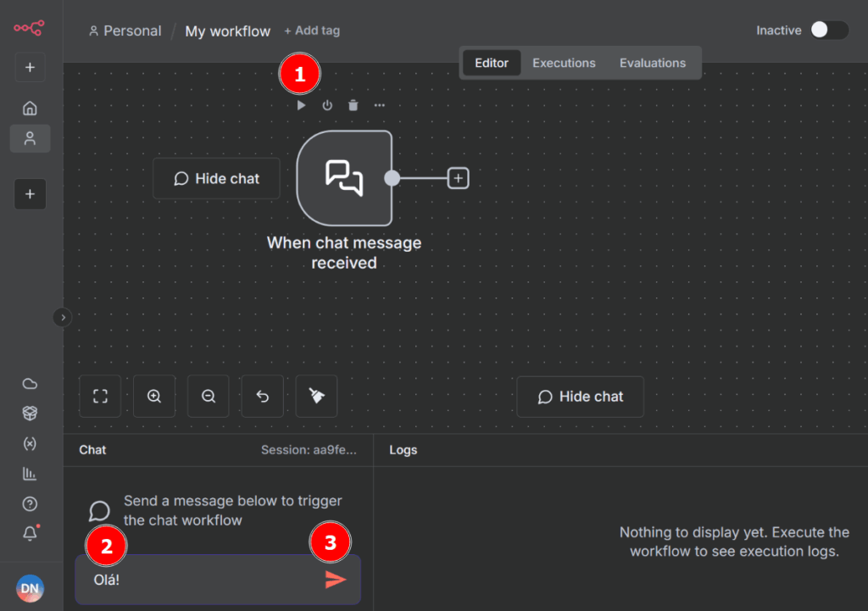868x611 pixels.
Task: Toggle the workflow Inactive switch
Action: [x=827, y=31]
